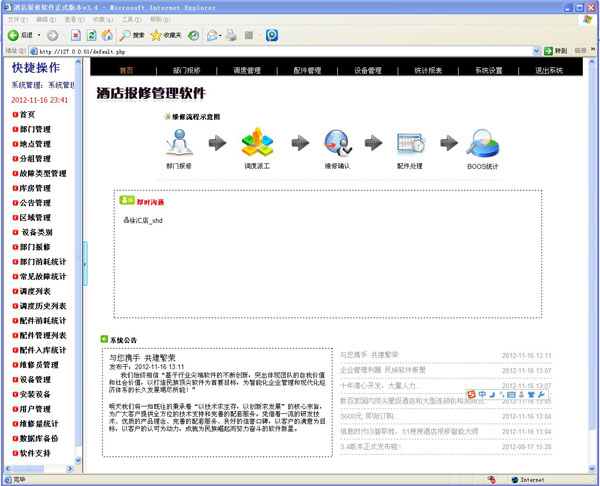Open announcement 企业管理利器 民族软件新星
Screen dimensions: 600x486
pyautogui.click(x=383, y=370)
